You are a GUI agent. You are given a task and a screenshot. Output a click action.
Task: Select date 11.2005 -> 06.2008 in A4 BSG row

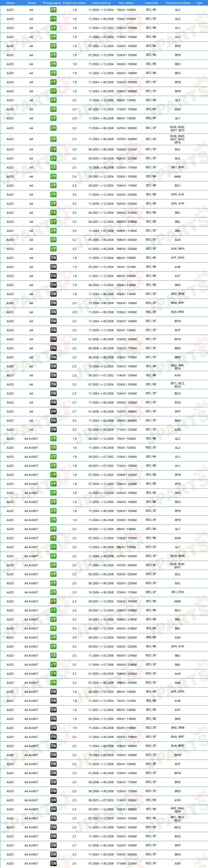point(101,402)
